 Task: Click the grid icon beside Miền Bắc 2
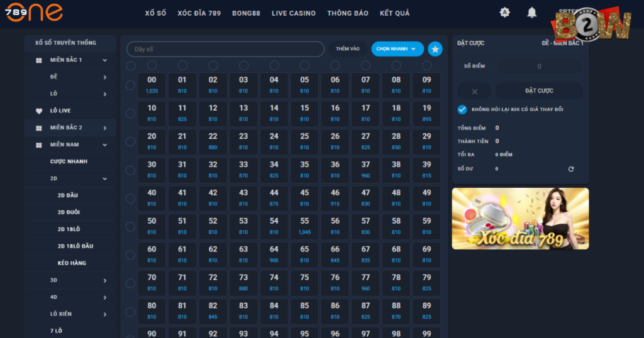39,128
